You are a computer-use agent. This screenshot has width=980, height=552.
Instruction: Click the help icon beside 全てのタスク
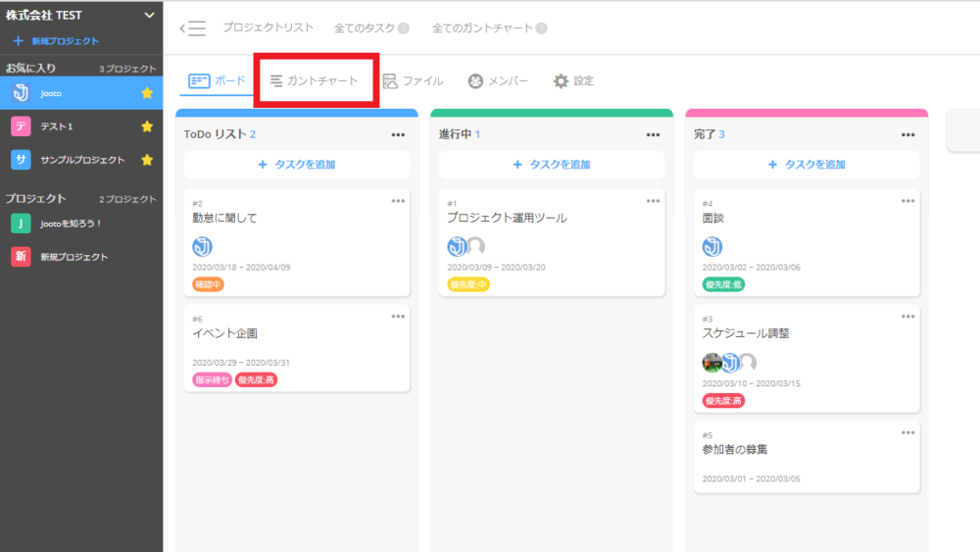(404, 29)
